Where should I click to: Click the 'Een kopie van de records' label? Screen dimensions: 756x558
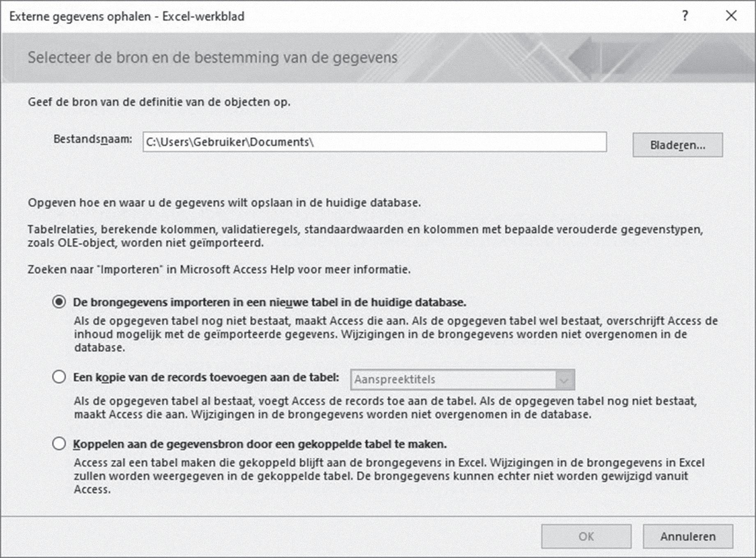(x=206, y=377)
